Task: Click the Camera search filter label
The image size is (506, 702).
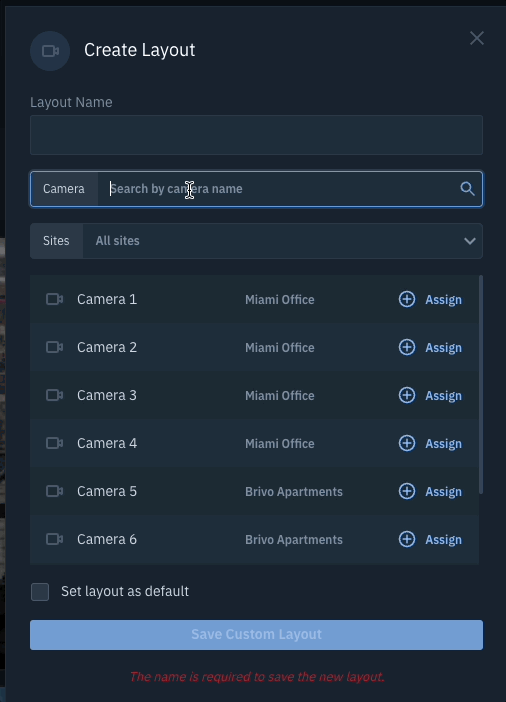Action: 64,189
